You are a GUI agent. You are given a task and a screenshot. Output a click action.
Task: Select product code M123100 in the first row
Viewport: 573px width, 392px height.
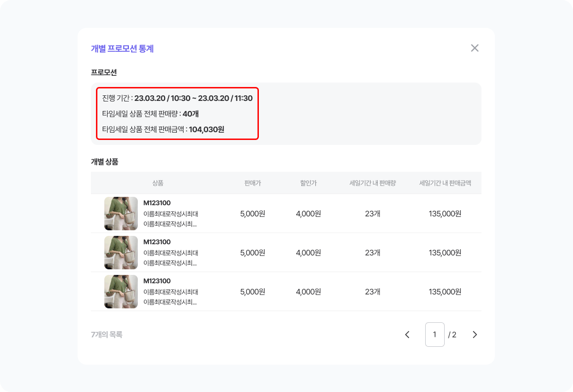coord(157,203)
